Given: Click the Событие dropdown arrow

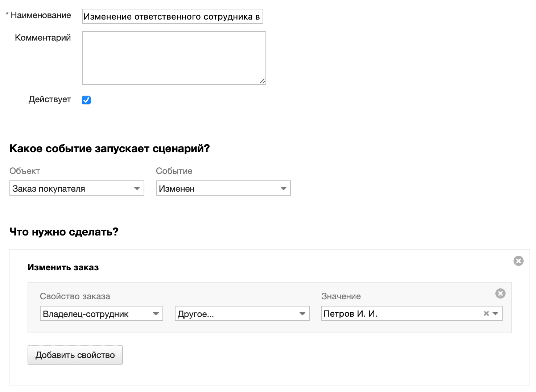Looking at the screenshot, I should coord(283,188).
